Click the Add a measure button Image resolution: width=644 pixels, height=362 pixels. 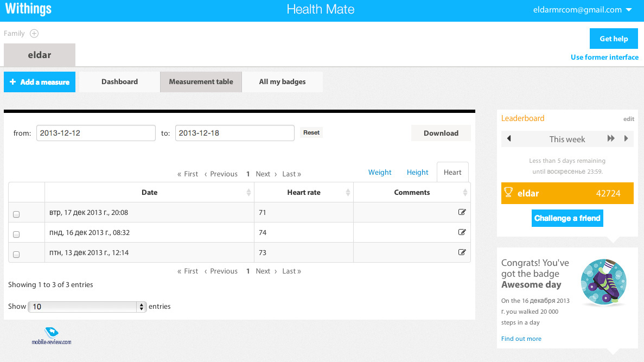click(40, 82)
